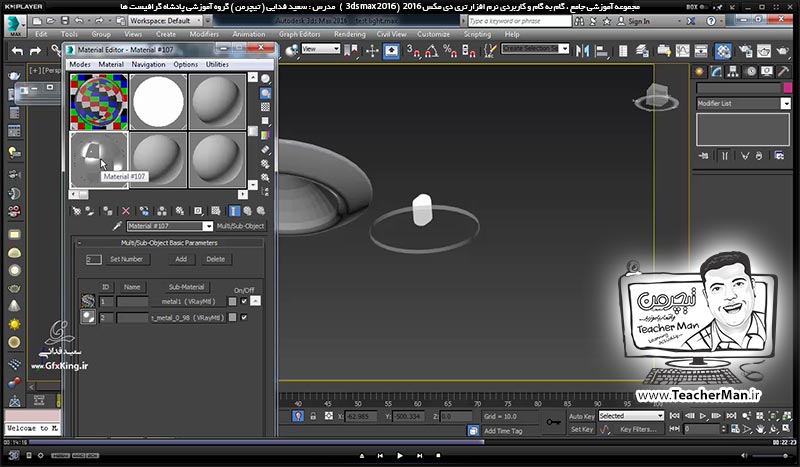Toggle Backlight icon in Material Editor
The image size is (800, 467).
pos(265,93)
